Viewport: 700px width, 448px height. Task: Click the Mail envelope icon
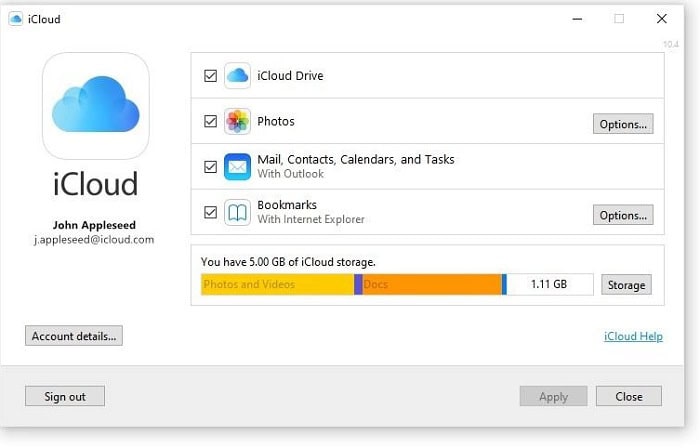pos(237,167)
